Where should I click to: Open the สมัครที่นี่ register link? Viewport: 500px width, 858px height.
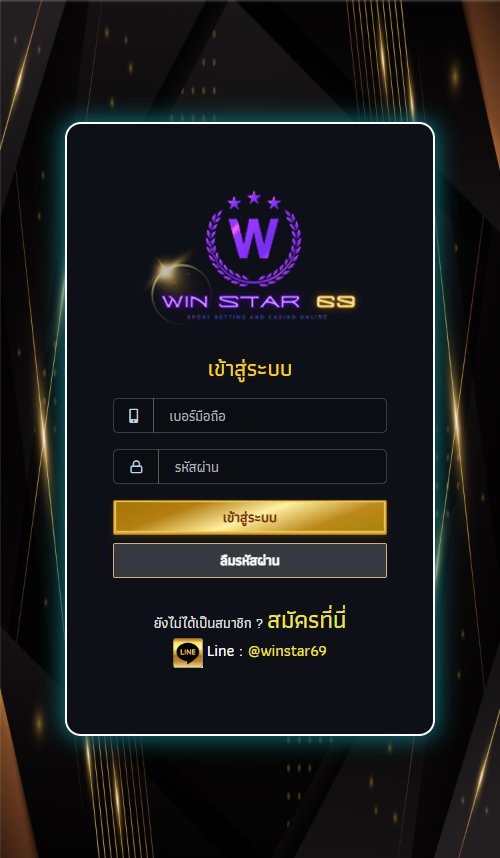306,621
